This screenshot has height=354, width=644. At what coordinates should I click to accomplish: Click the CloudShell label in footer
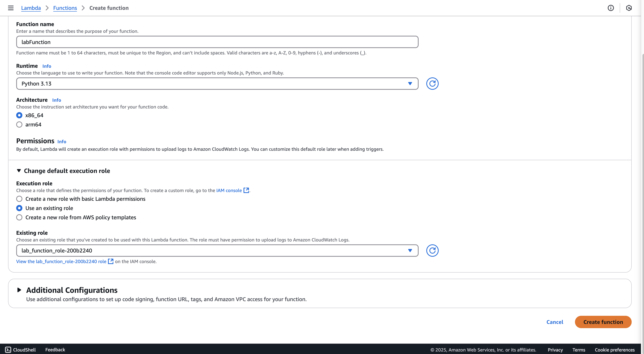pyautogui.click(x=24, y=350)
